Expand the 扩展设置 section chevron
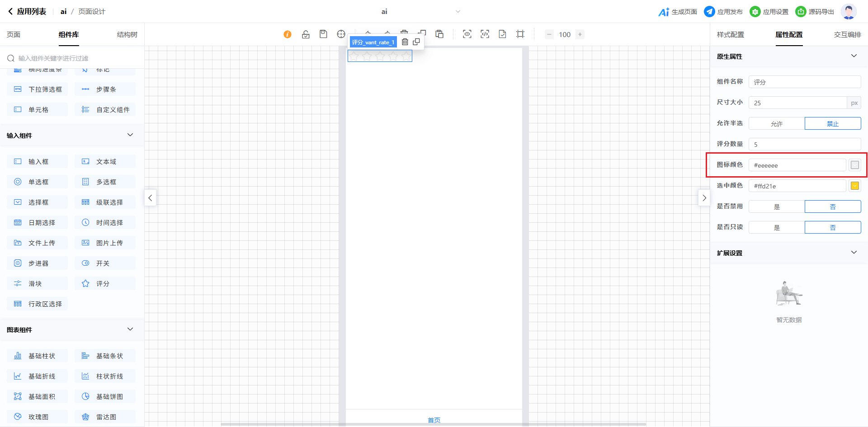868x427 pixels. point(854,253)
